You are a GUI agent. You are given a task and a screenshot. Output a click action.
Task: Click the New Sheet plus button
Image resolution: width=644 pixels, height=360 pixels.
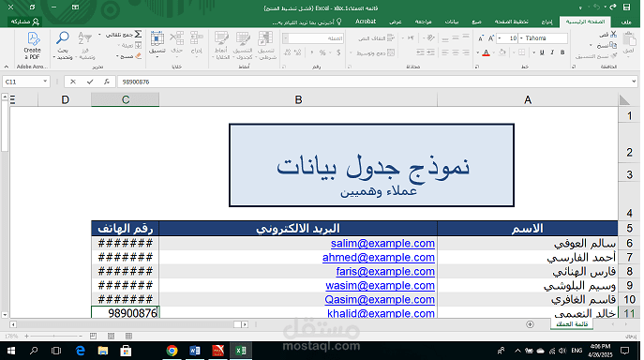pyautogui.click(x=530, y=324)
